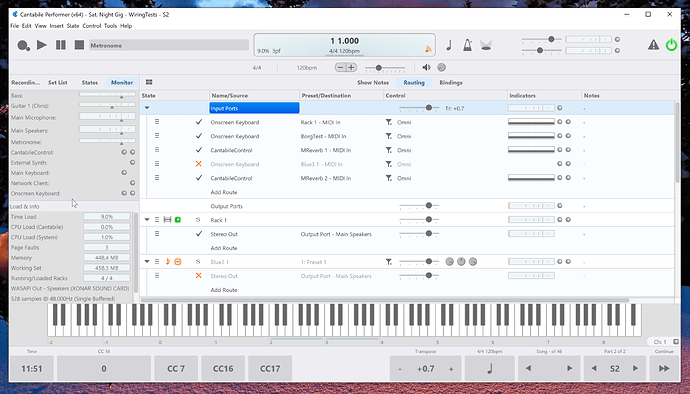Toggle checkmark for Rack 1 Stereo Out route
Image resolution: width=690 pixels, height=394 pixels.
199,234
